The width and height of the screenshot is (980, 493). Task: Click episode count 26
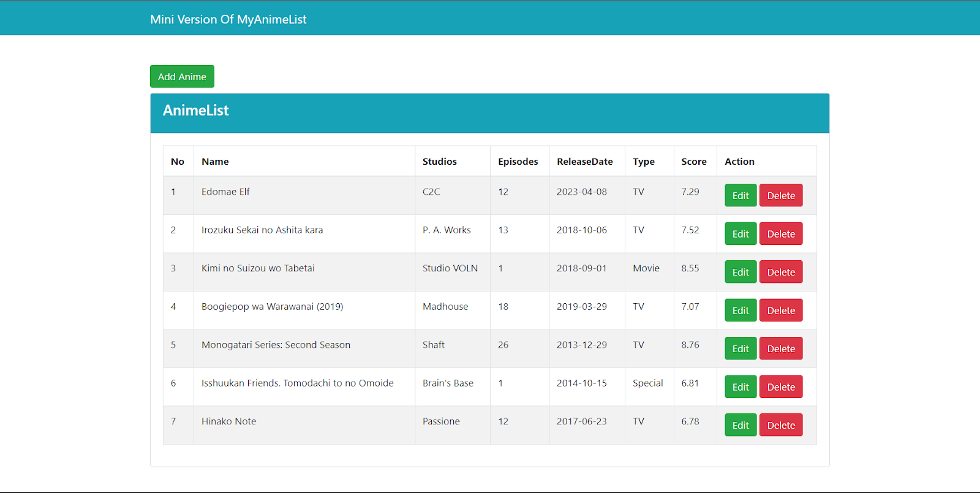503,345
